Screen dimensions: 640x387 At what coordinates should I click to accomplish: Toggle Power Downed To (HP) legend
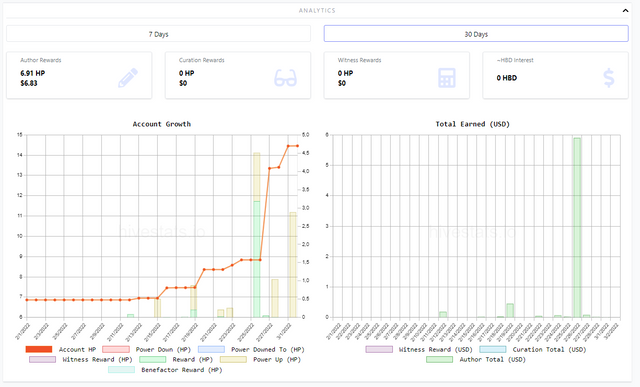251,349
